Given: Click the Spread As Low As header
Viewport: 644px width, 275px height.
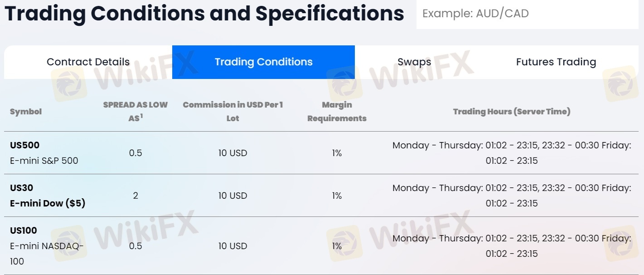Looking at the screenshot, I should click(x=135, y=112).
